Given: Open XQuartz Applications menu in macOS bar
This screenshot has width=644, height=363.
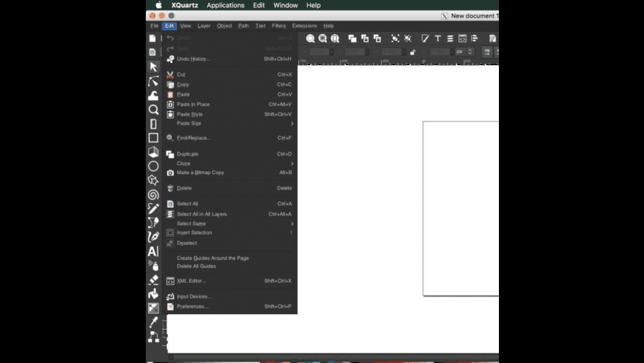Looking at the screenshot, I should [x=226, y=5].
